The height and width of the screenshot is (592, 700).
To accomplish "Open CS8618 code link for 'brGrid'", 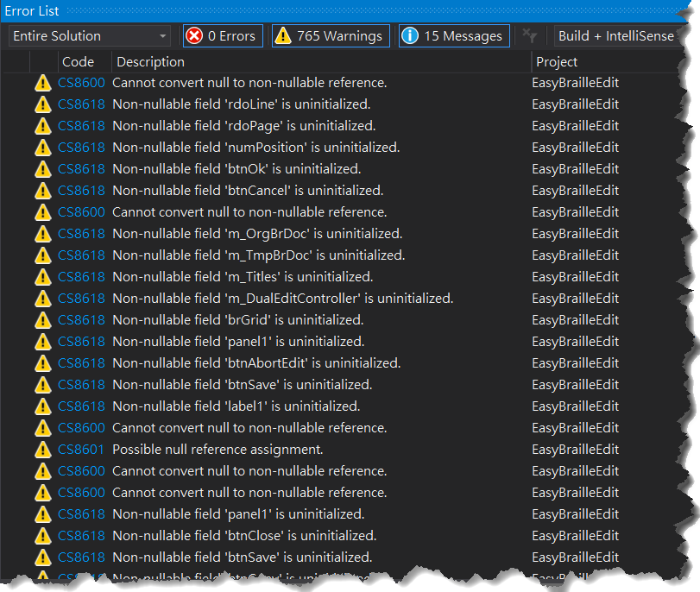I will [81, 319].
